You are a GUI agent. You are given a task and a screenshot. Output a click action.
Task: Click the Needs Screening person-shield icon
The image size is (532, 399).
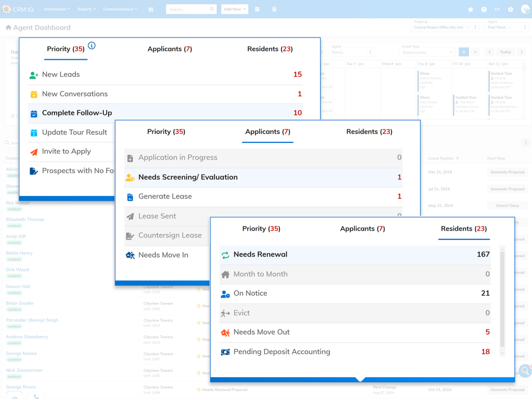pyautogui.click(x=130, y=178)
